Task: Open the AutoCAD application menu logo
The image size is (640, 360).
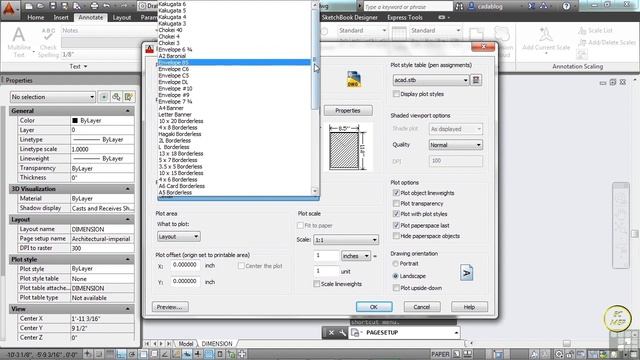Action: [9, 8]
